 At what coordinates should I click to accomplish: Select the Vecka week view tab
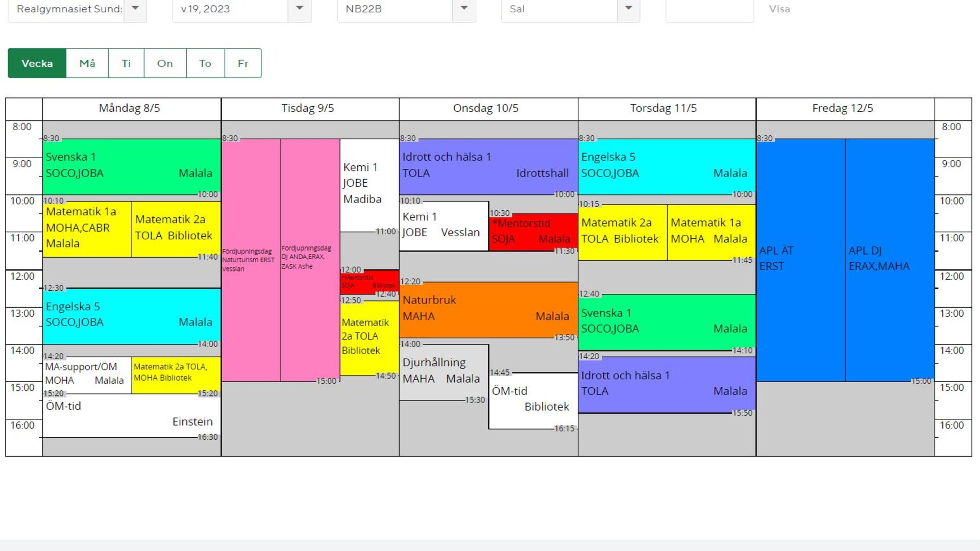(37, 63)
